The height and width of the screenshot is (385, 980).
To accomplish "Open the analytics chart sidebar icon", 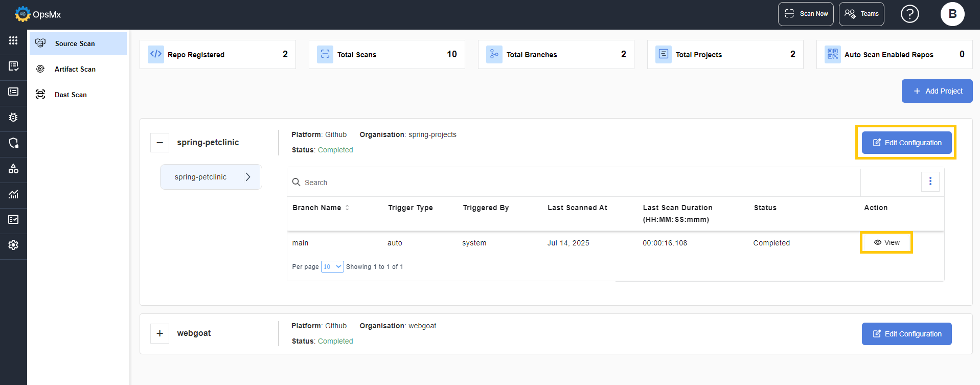I will [13, 194].
